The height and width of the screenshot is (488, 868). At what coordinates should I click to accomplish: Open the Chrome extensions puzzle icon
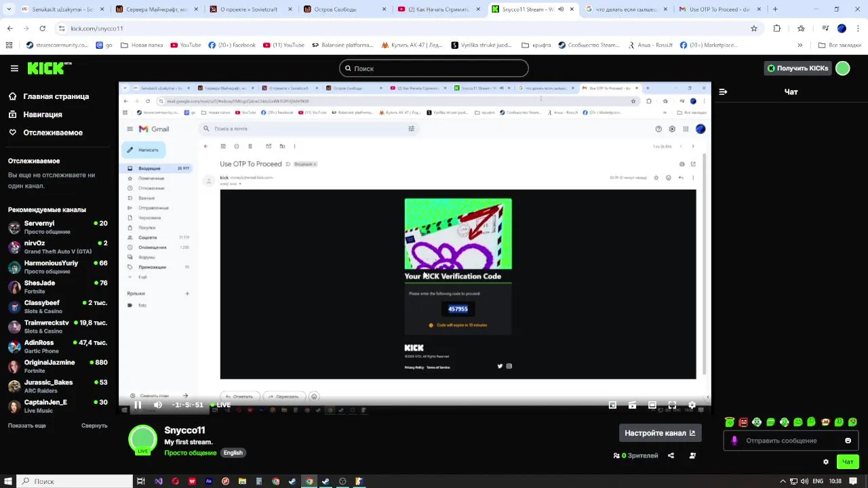pyautogui.click(x=777, y=28)
